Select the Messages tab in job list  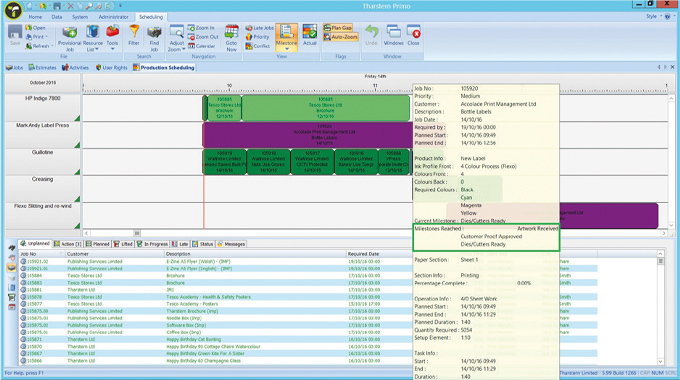click(231, 244)
